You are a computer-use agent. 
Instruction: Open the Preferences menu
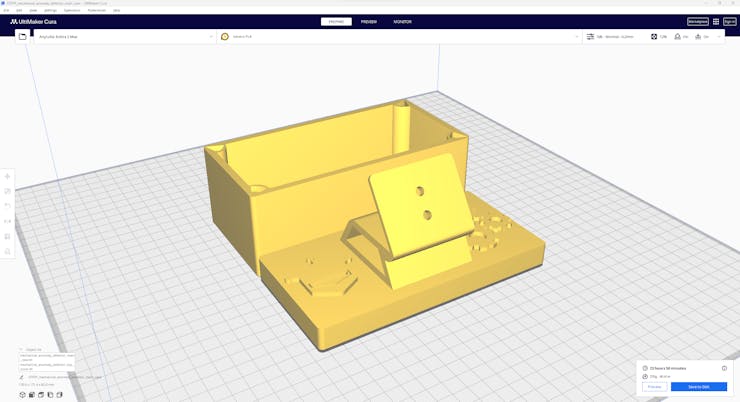point(97,10)
